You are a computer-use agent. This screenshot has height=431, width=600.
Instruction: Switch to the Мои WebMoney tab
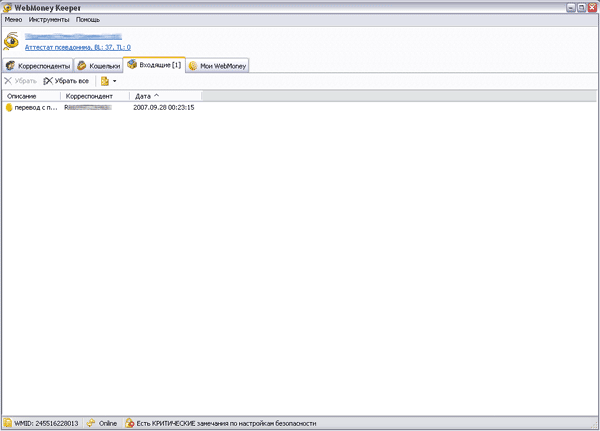click(x=217, y=66)
